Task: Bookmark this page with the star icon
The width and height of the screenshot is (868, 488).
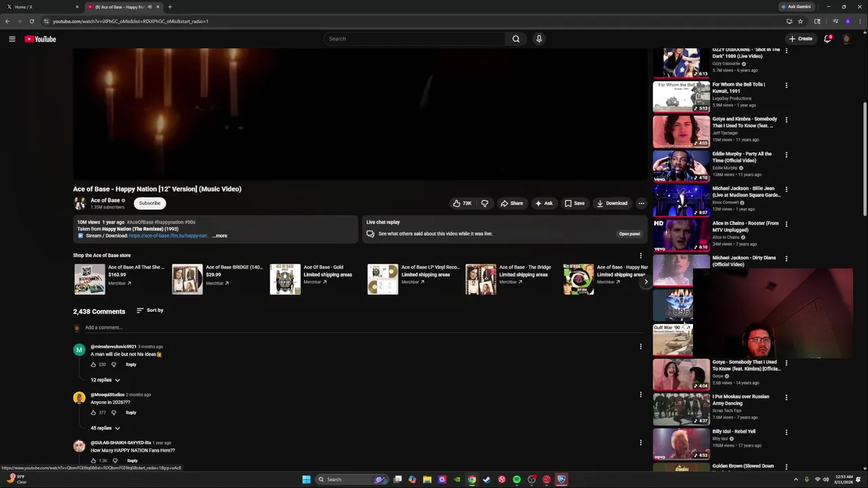Action: click(800, 21)
